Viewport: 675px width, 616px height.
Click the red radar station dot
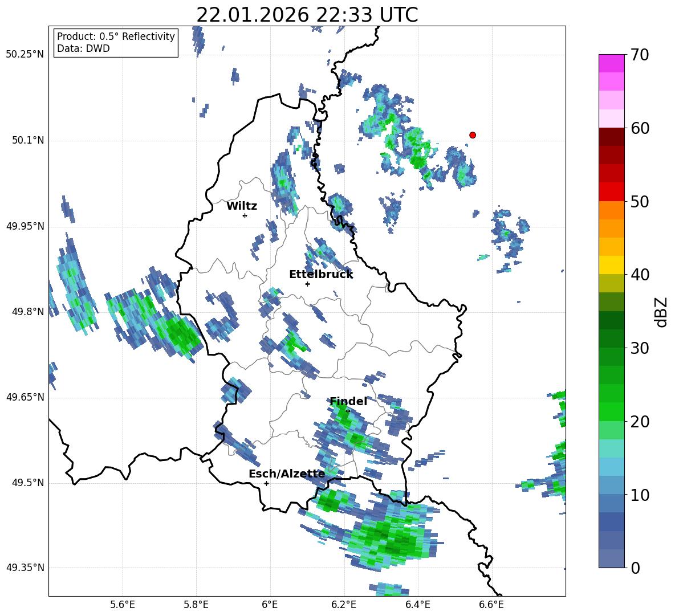click(x=472, y=135)
